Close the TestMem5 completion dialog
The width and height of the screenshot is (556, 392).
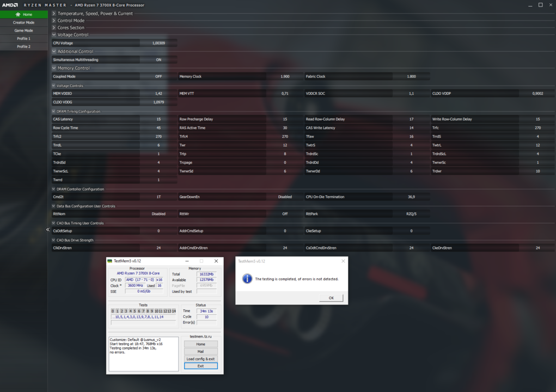(x=343, y=261)
